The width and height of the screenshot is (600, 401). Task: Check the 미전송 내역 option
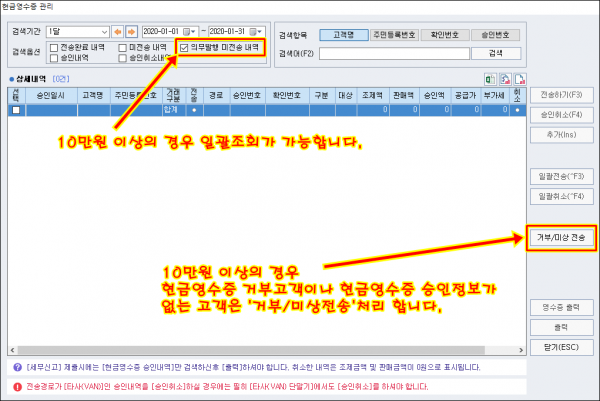[x=123, y=46]
